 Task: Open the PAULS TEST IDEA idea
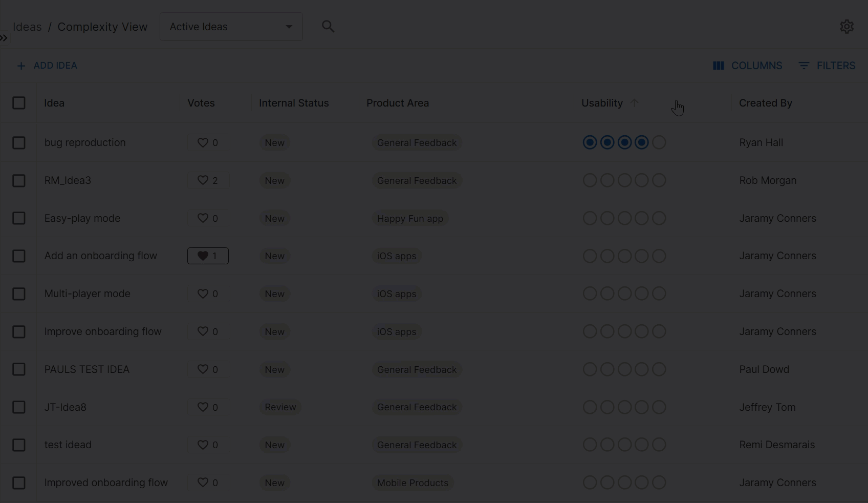pos(87,369)
